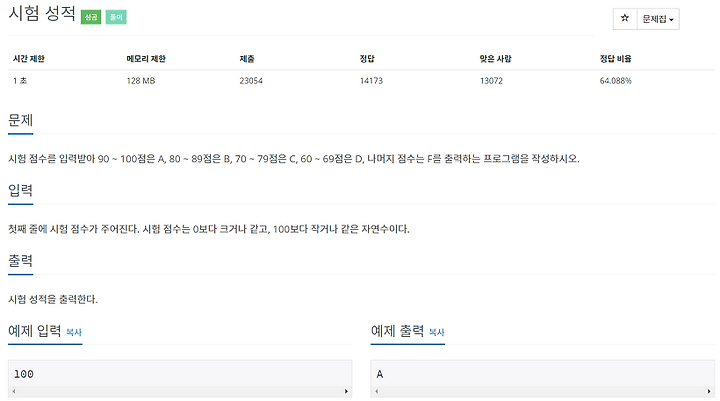720x401 pixels.
Task: Click the horizontal scrollbar of example output
Action: [543, 391]
